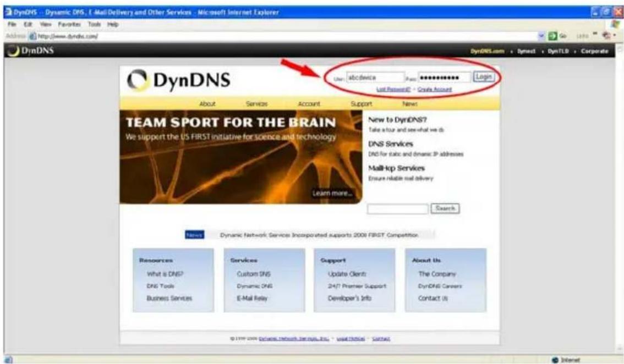The height and width of the screenshot is (364, 624).
Task: Click the MailHop Services heading link
Action: coord(396,168)
